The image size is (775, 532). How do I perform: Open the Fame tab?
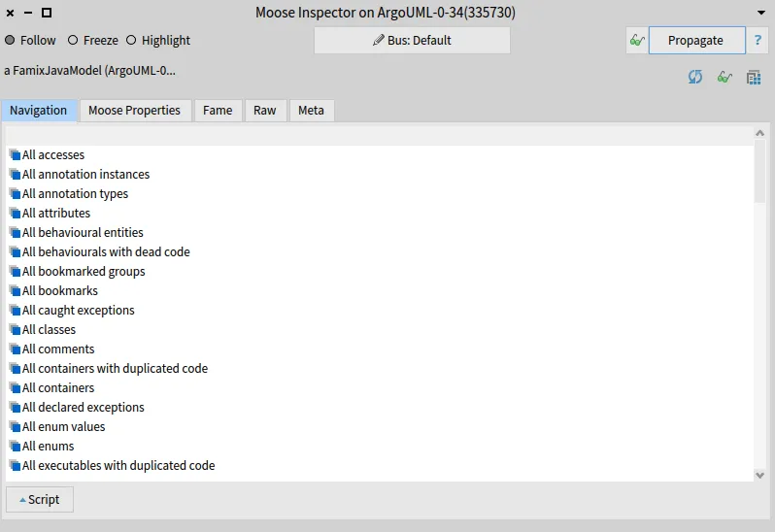tap(218, 111)
